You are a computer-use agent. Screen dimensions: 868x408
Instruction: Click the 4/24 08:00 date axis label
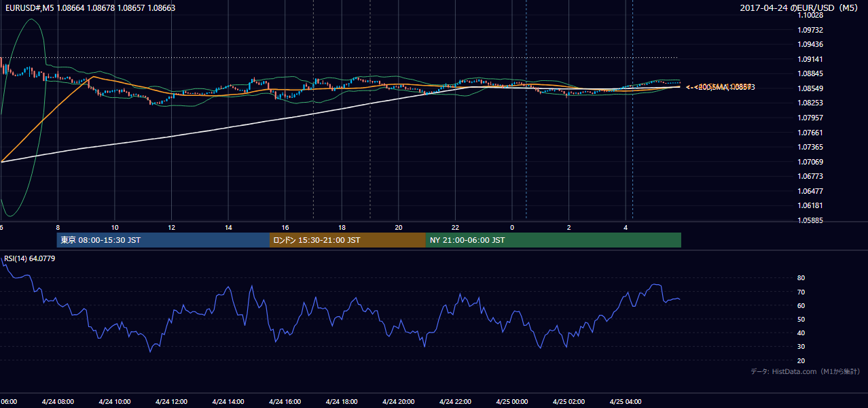pos(57,401)
